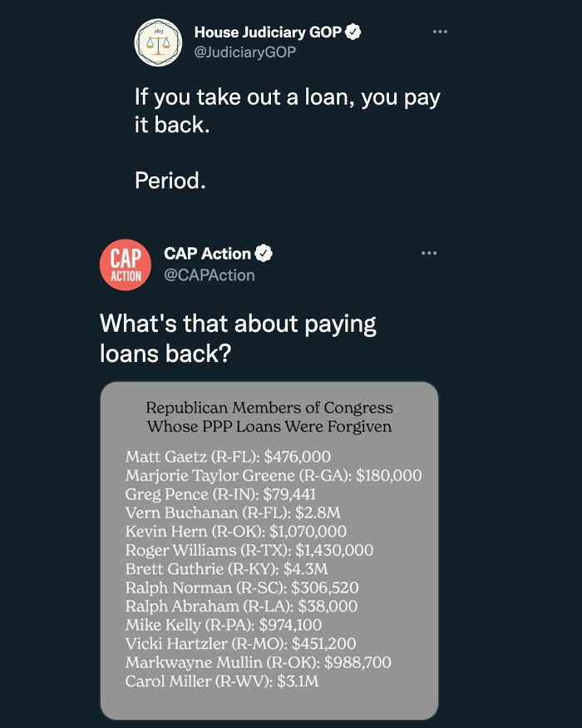Click the House Judiciary GOP display name
This screenshot has height=728, width=582.
(268, 32)
